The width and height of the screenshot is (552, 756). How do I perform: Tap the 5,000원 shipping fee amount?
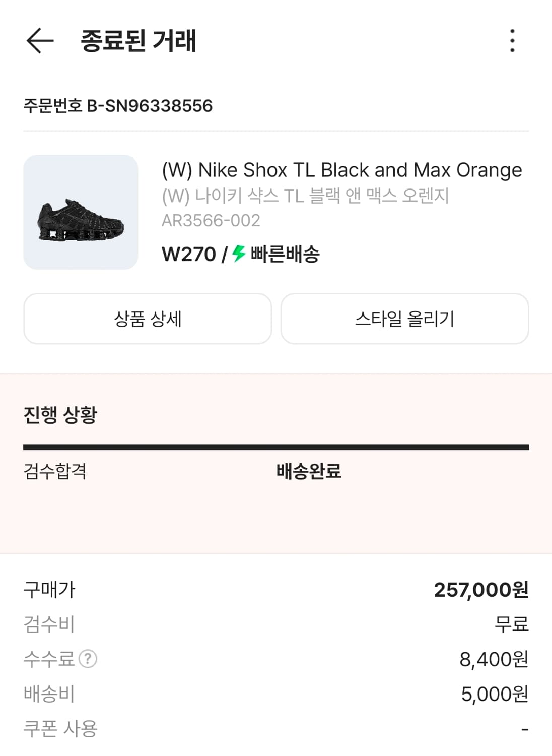495,694
